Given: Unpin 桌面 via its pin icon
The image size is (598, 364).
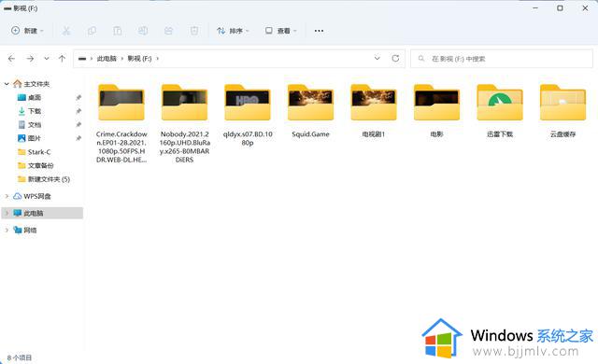Looking at the screenshot, I should coord(78,98).
